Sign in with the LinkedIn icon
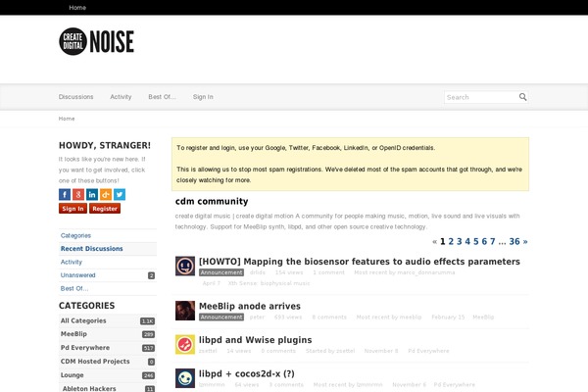 pos(92,194)
